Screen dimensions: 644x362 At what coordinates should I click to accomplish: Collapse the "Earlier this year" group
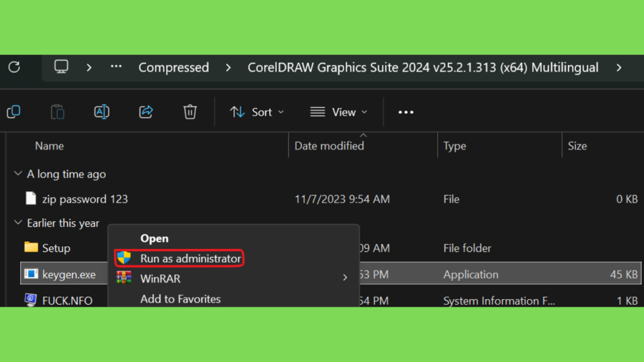18,223
